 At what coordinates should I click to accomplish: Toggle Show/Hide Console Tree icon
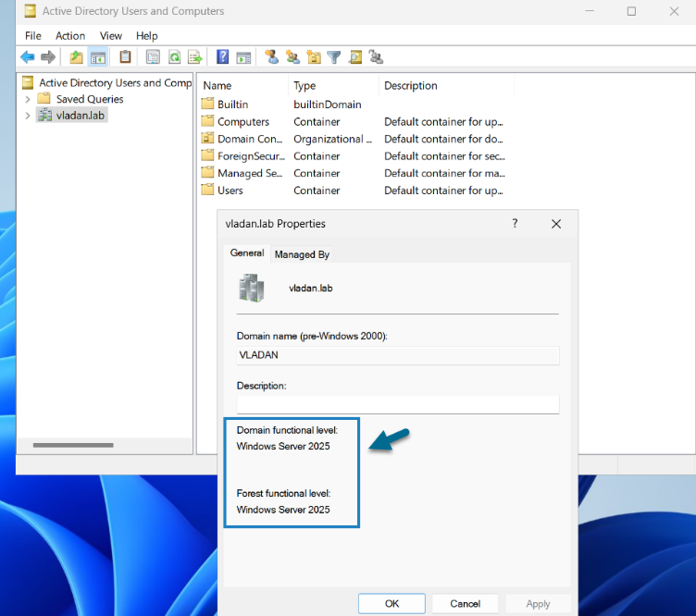pyautogui.click(x=98, y=57)
